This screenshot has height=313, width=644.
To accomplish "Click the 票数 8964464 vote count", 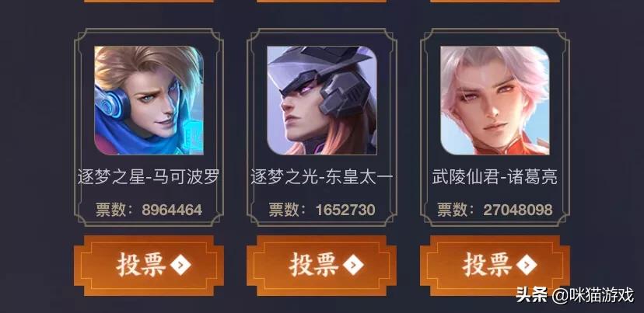I will [149, 210].
